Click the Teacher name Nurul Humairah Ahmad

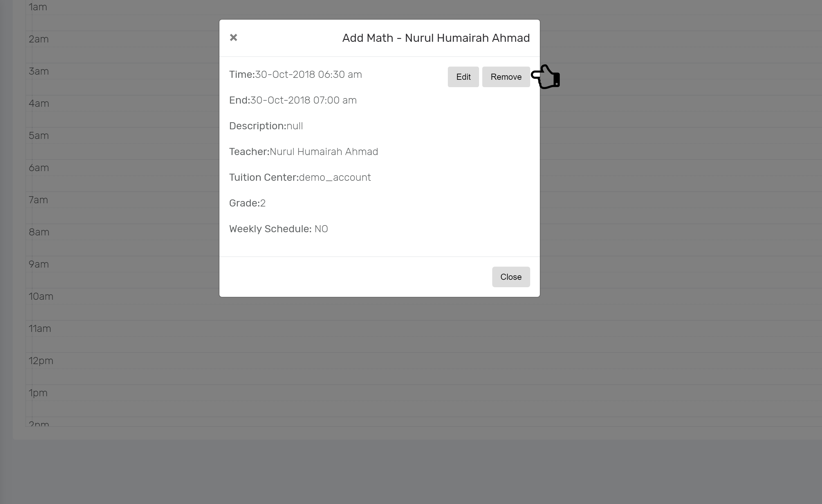[324, 151]
